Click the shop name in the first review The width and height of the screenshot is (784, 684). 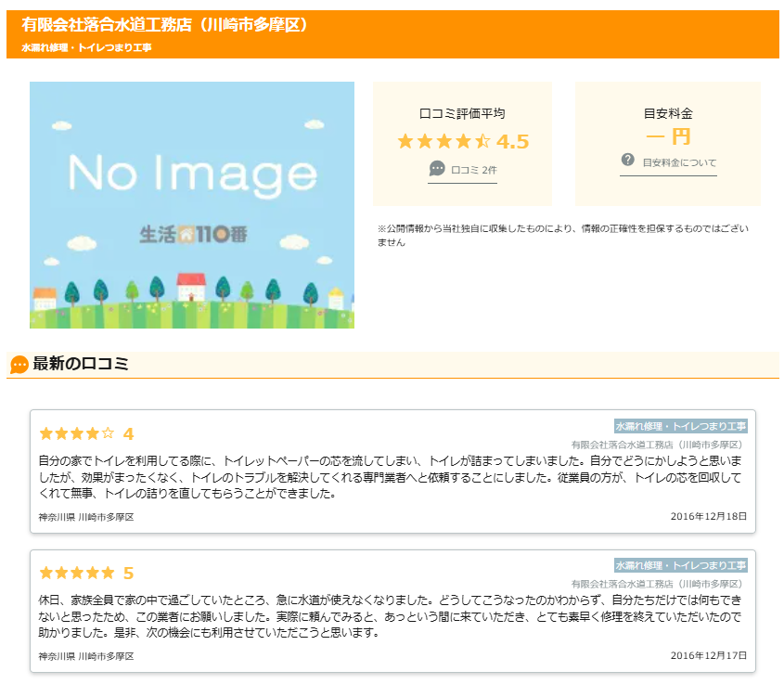(x=658, y=445)
